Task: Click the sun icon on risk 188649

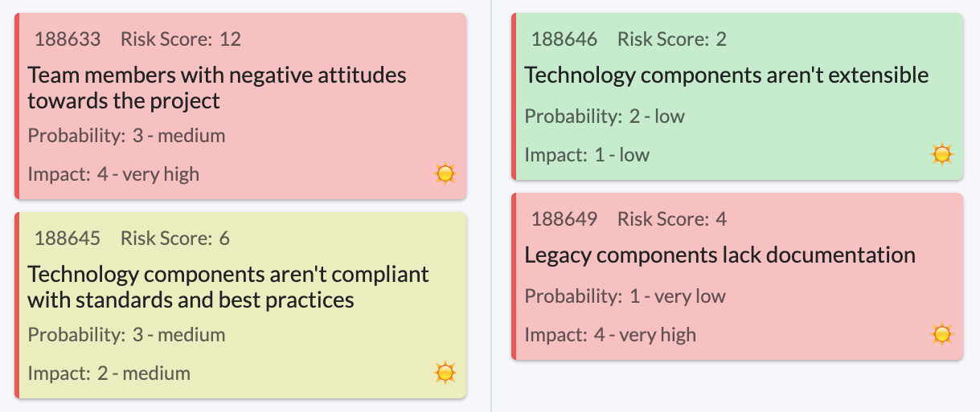Action: 942,333
